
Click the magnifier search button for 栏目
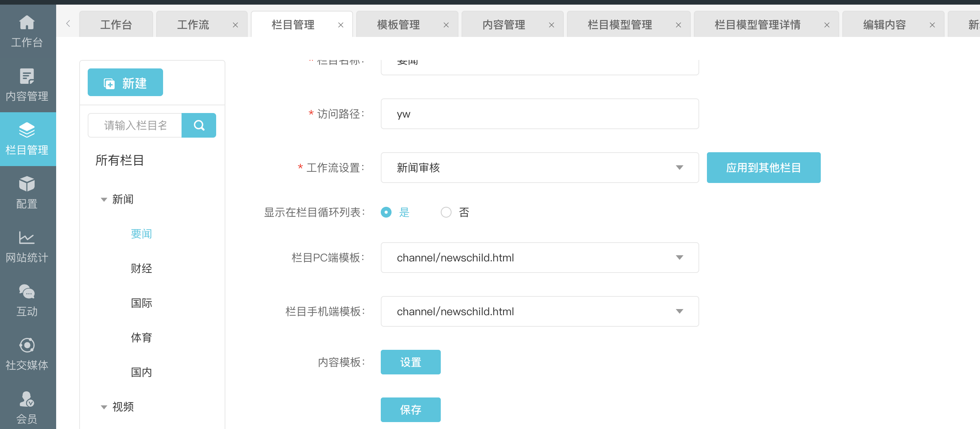point(199,125)
